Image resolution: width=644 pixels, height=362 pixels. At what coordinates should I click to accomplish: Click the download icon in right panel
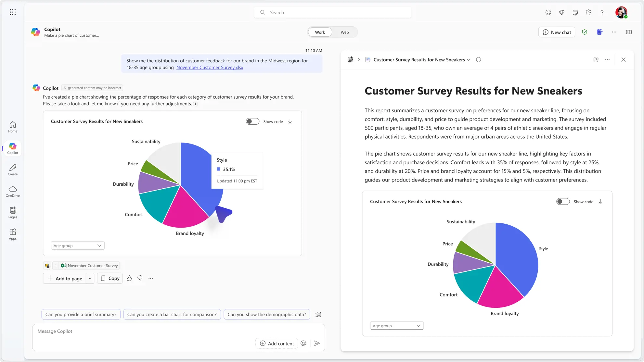[x=601, y=202]
